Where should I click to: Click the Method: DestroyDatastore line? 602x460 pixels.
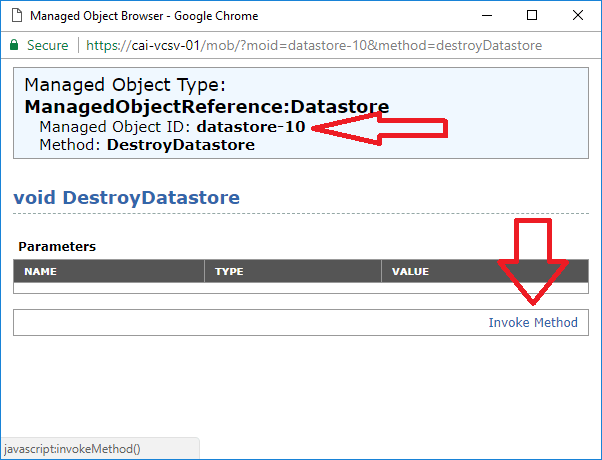click(x=146, y=145)
